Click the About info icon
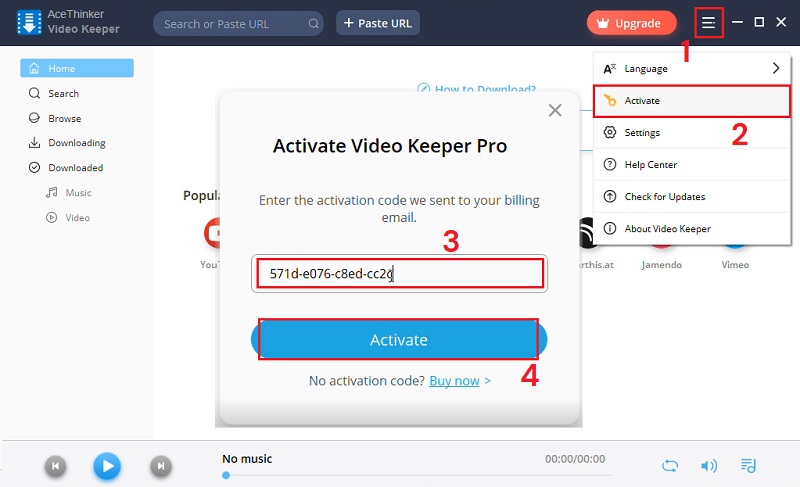800x487 pixels. pos(610,228)
